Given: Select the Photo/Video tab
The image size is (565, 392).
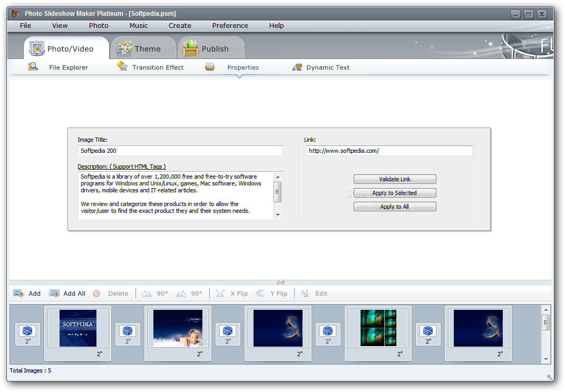Looking at the screenshot, I should coord(66,48).
